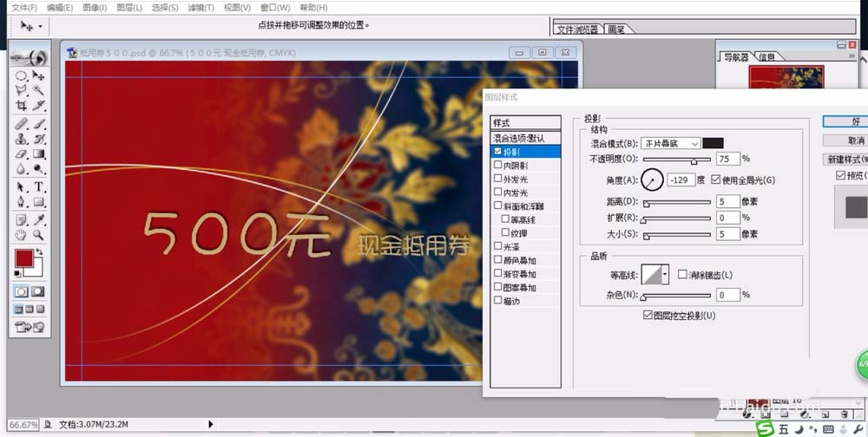
Task: Open the 混合模式 blend mode dropdown
Action: [x=670, y=143]
